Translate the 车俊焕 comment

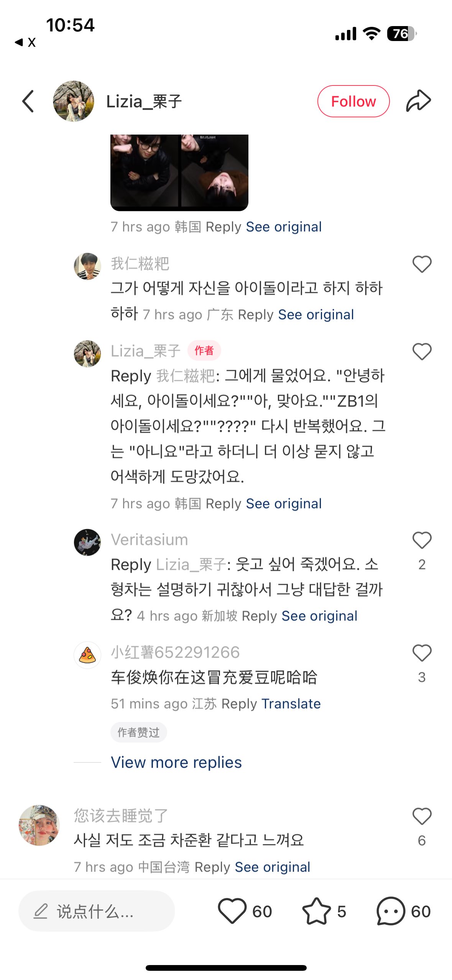coord(291,704)
